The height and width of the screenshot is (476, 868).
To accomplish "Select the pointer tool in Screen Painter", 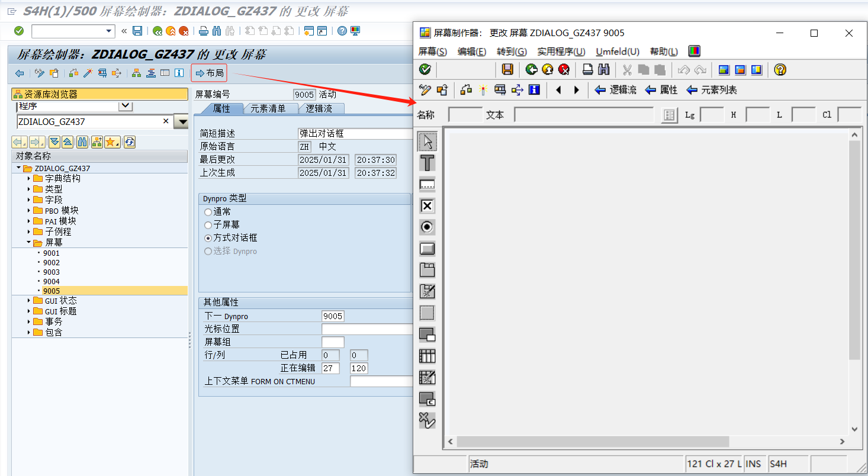I will click(x=427, y=141).
